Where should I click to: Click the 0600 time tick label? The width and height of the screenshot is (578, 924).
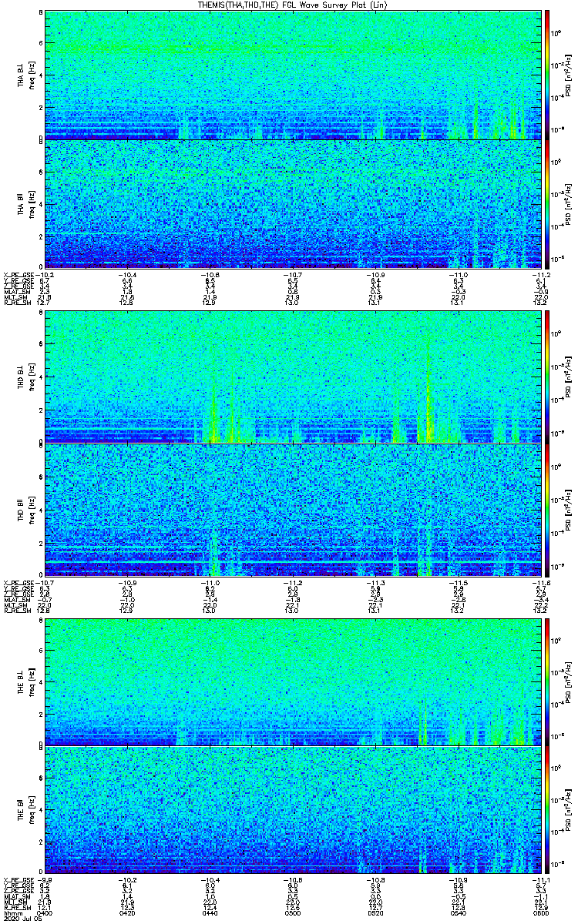542,913
